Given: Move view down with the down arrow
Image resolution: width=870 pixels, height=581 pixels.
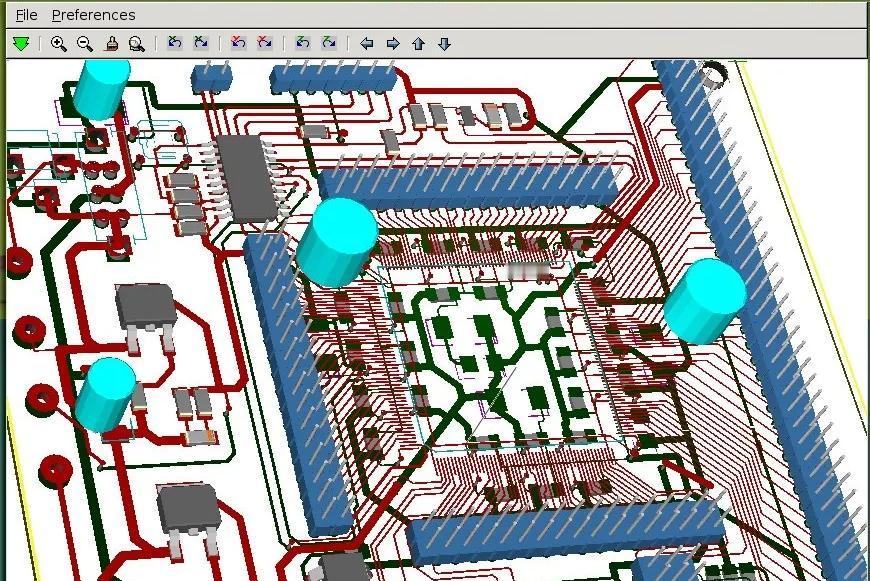Looking at the screenshot, I should (444, 43).
